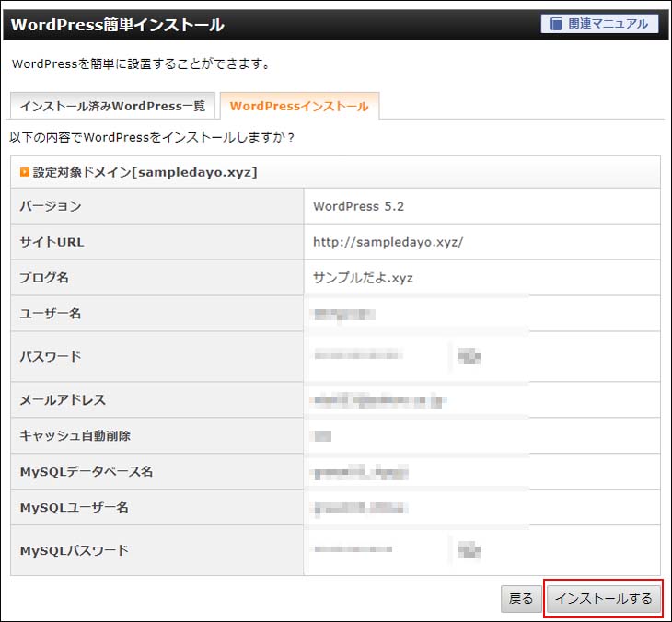Open the 関連マニュアル link

tap(600, 24)
